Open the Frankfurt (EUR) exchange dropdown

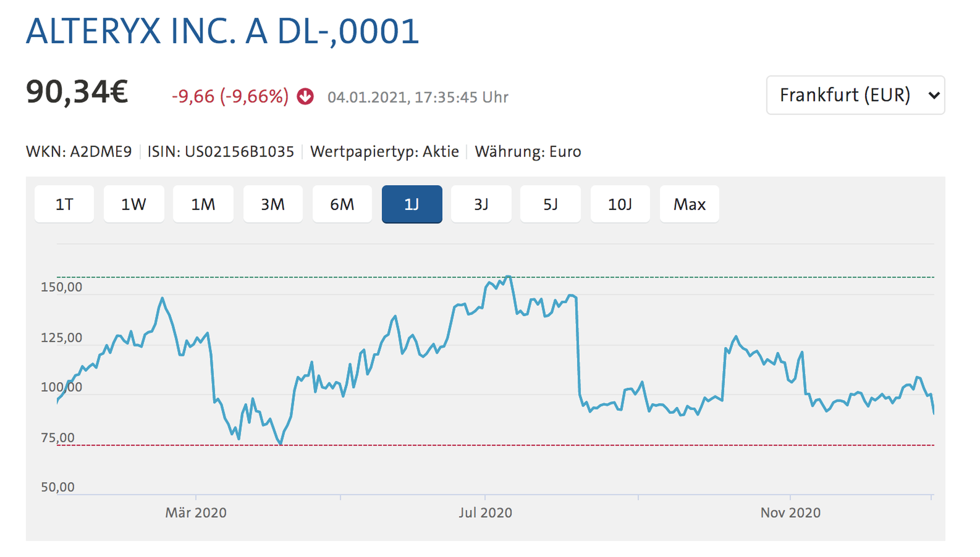click(855, 95)
